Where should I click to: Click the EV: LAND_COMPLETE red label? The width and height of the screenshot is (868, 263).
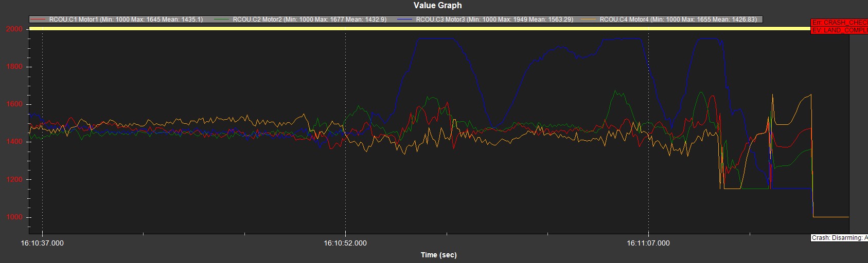[839, 30]
